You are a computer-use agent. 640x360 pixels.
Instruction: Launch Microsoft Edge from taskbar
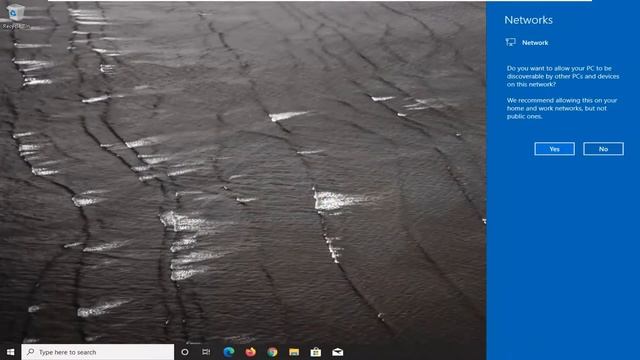click(x=229, y=352)
